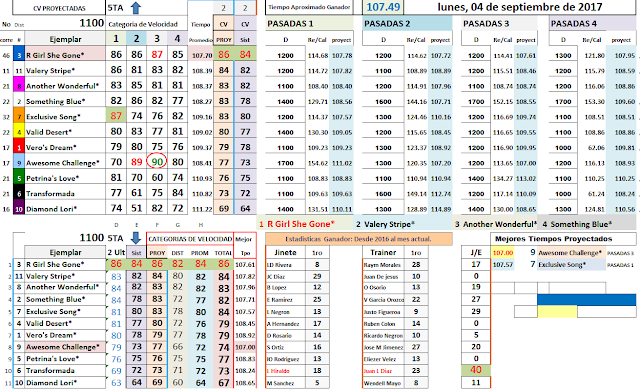Select the 107.49 approximate winner time cell
This screenshot has width=640, height=391.
(x=383, y=7)
